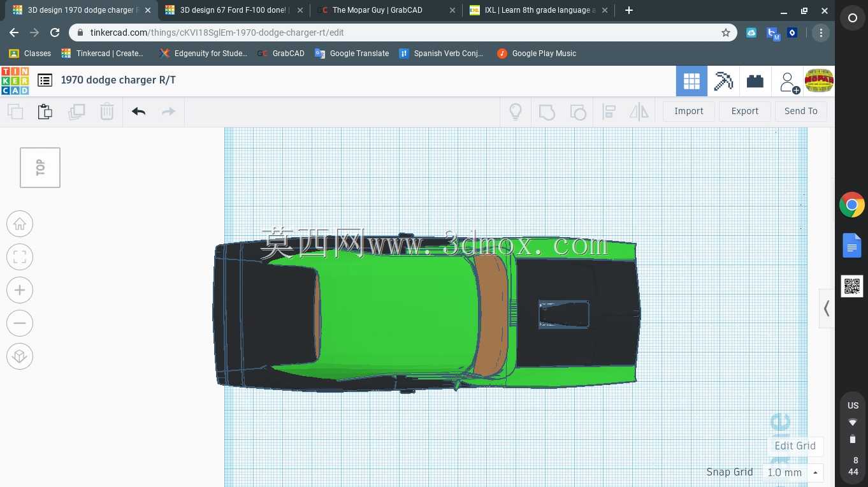Click the Fit all in view button
The height and width of the screenshot is (487, 868).
(20, 257)
